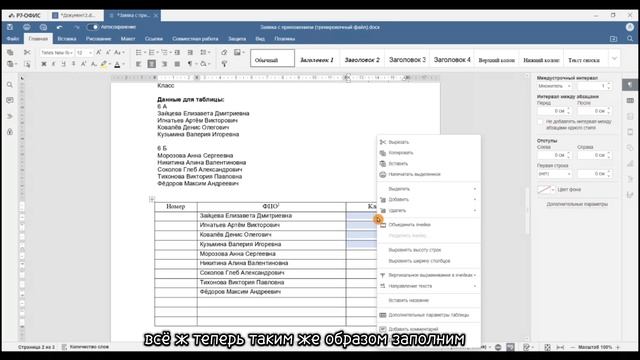Screen dimensions: 640x360
Task: Click Дополнительные параметры link in right panel
Action: coord(577,204)
